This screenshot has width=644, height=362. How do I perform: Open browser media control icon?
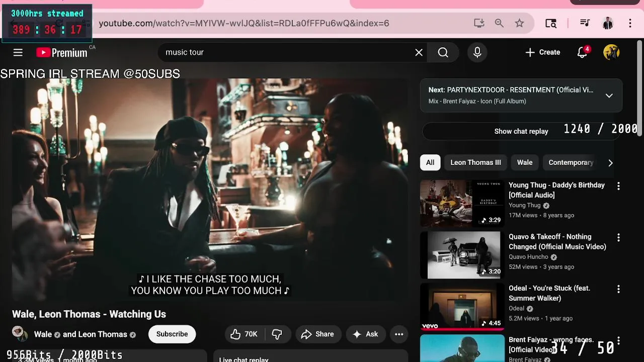pos(585,23)
